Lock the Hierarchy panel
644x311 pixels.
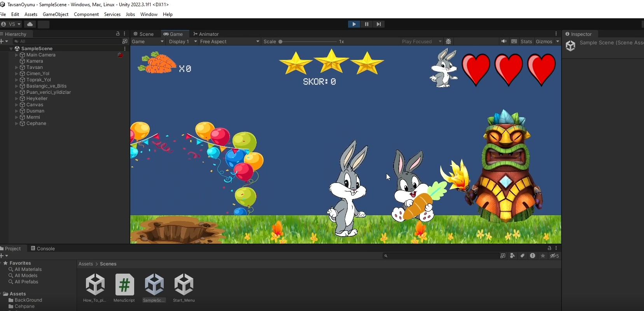118,34
